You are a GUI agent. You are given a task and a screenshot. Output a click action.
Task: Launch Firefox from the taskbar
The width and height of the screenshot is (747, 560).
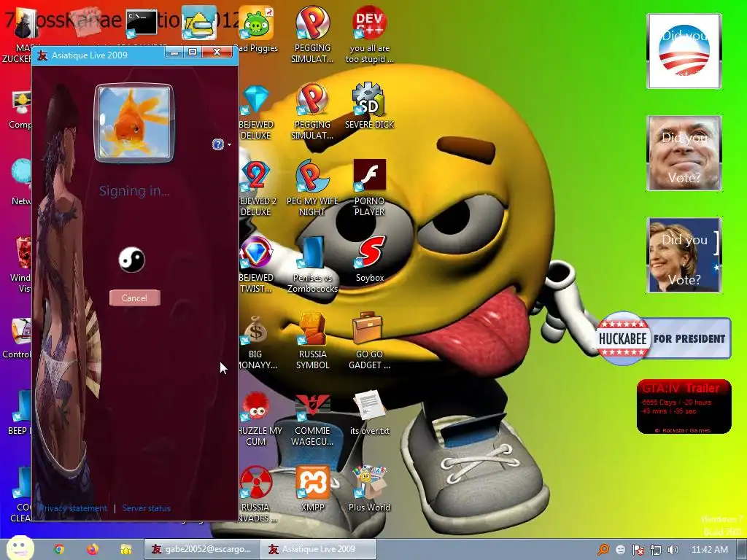click(93, 550)
